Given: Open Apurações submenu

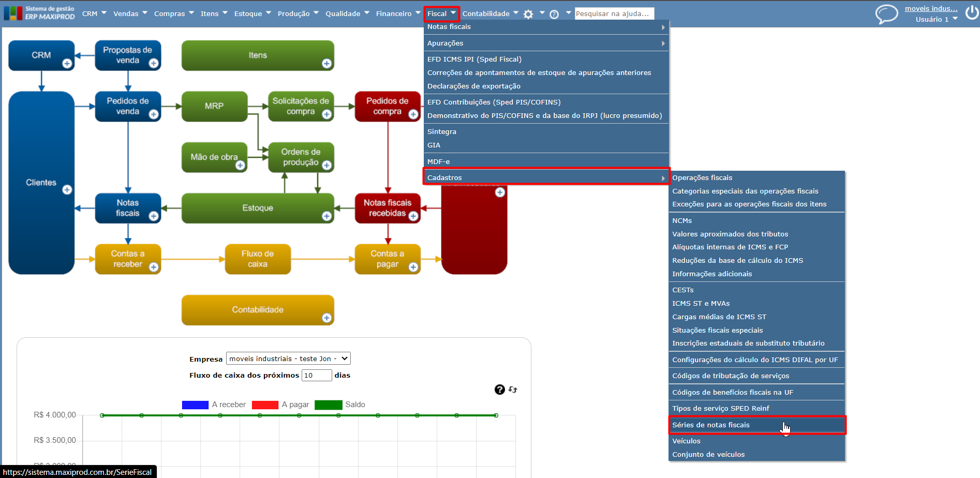Looking at the screenshot, I should tap(546, 43).
